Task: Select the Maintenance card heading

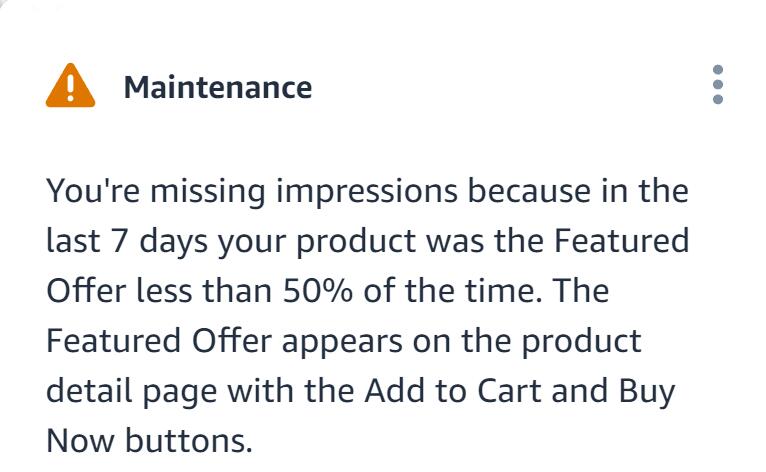Action: coord(218,87)
